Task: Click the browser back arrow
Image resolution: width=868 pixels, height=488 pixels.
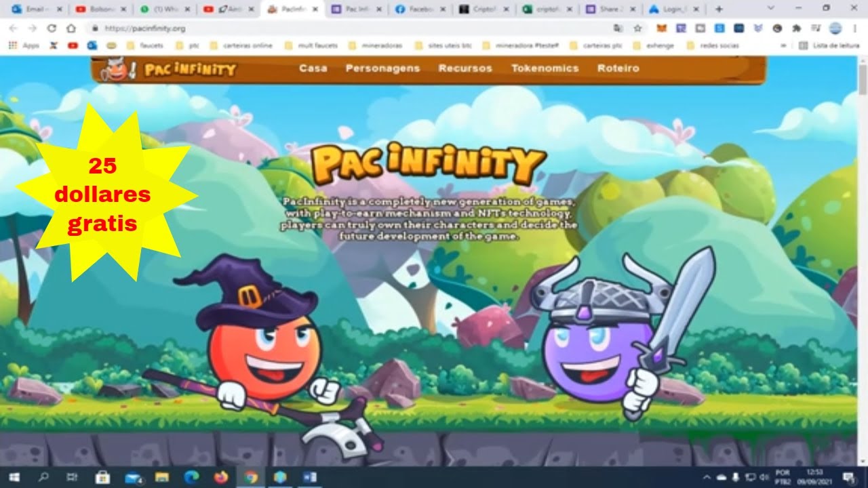Action: pos(13,28)
